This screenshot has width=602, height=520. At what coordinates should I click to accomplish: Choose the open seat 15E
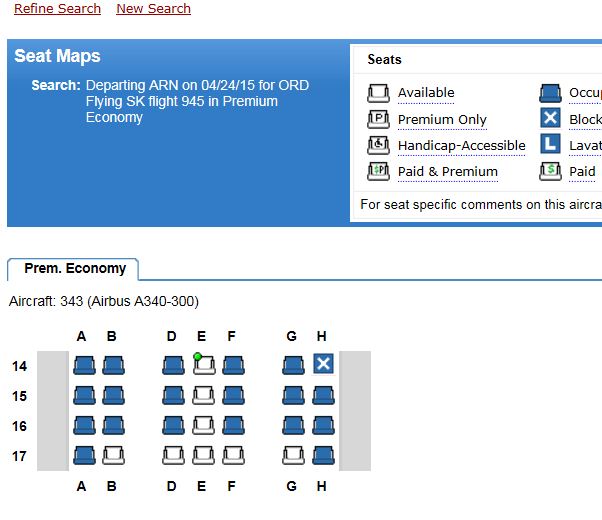pyautogui.click(x=203, y=396)
